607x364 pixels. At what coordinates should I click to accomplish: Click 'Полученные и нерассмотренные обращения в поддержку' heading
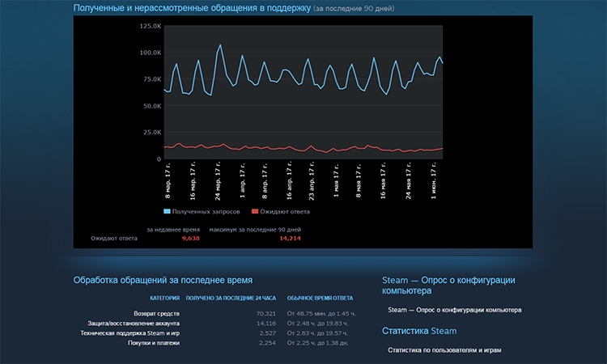[x=192, y=8]
